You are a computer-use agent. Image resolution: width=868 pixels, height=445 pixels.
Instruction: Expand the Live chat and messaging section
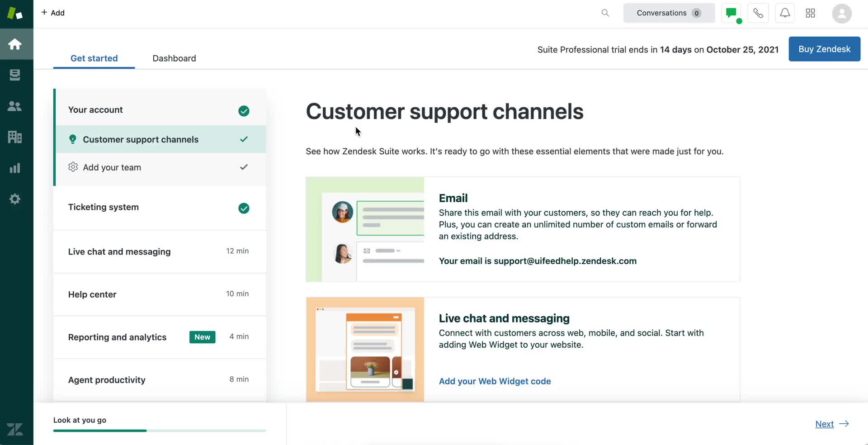point(160,251)
